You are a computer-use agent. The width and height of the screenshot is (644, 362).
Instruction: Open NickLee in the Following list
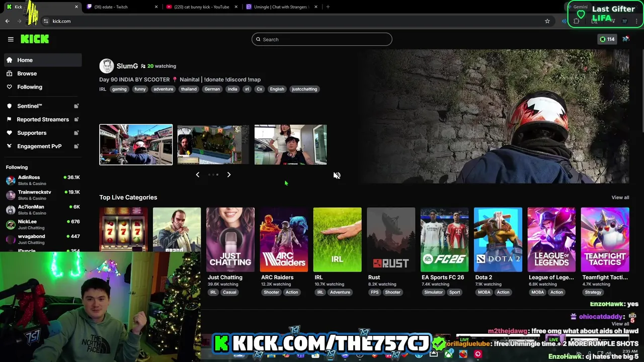click(42, 224)
